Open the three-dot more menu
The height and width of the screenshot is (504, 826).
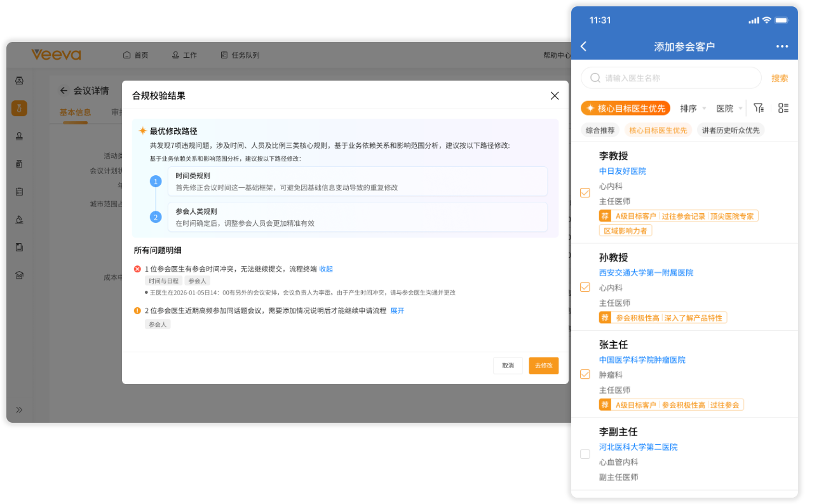[782, 46]
